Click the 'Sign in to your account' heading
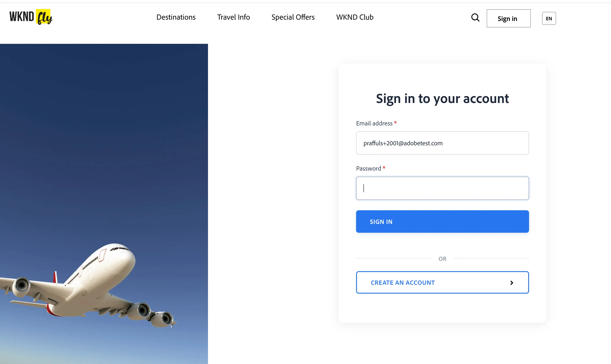Image resolution: width=611 pixels, height=364 pixels. tap(442, 99)
